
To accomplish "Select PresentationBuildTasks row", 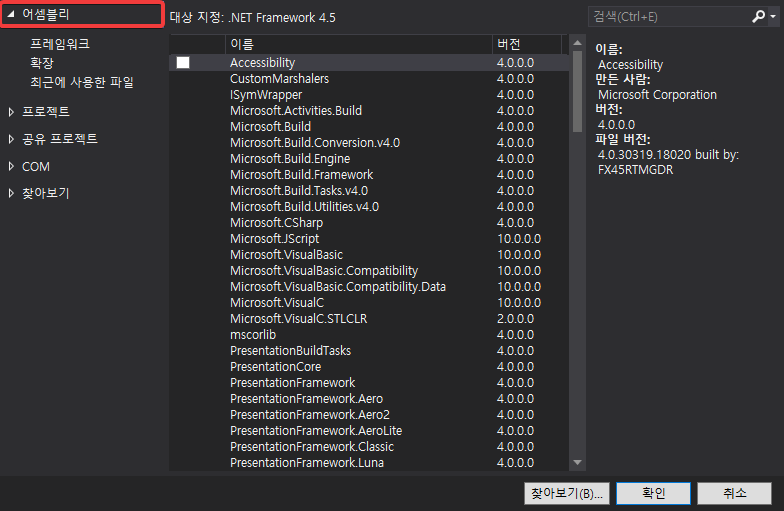I will click(x=369, y=350).
